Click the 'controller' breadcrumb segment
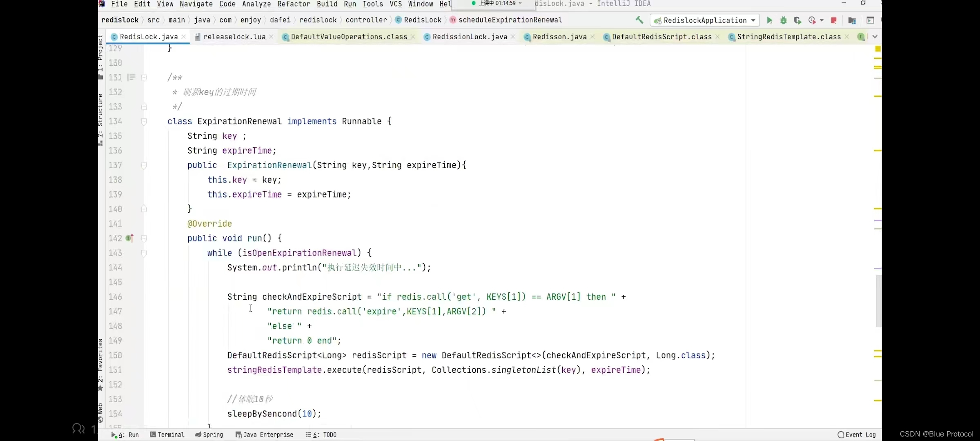The height and width of the screenshot is (441, 980). 366,20
